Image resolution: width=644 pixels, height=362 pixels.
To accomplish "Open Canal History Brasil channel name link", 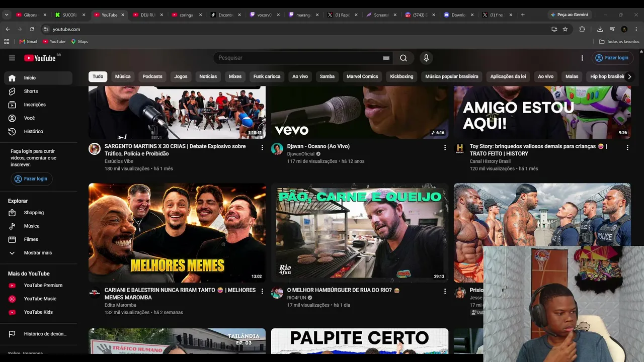I will coord(490,161).
